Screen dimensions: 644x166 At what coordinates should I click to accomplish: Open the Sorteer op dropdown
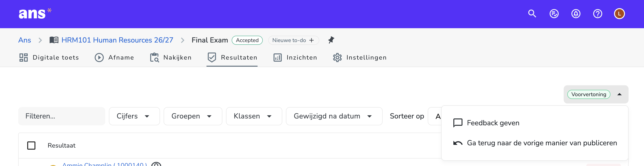click(x=435, y=116)
